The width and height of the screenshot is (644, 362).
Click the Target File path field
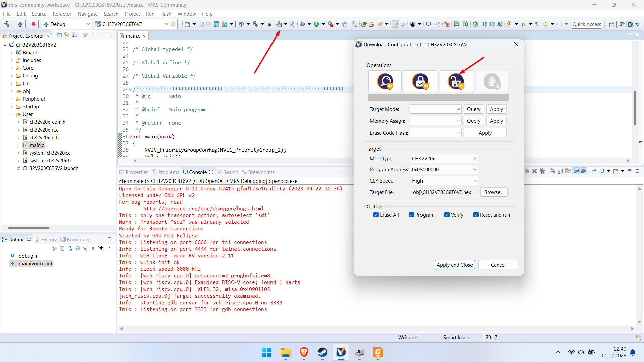[x=444, y=192]
